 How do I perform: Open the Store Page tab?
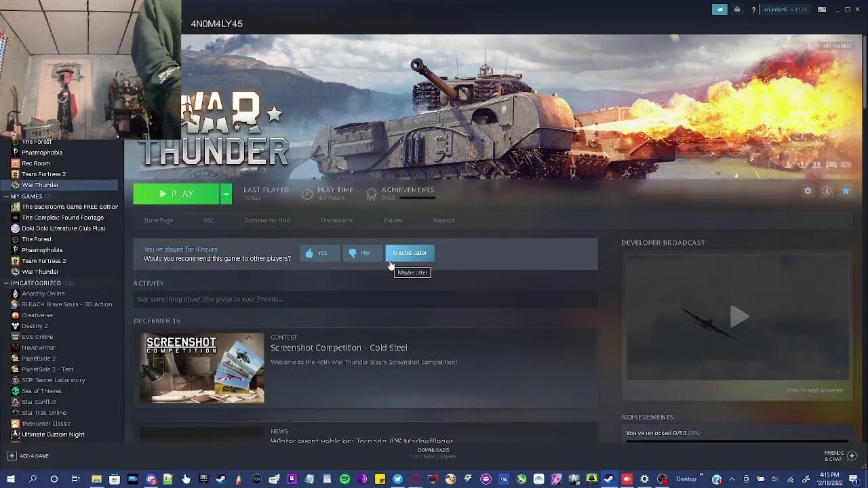coord(158,220)
